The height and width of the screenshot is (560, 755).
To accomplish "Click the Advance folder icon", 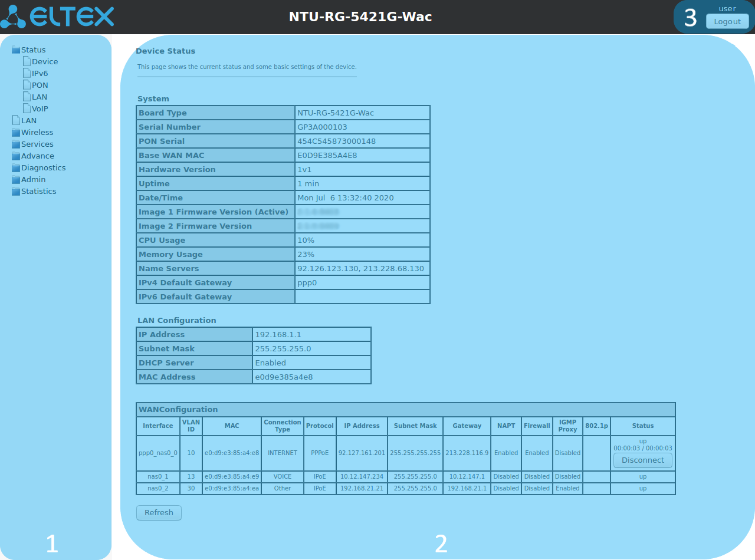I will (x=16, y=156).
